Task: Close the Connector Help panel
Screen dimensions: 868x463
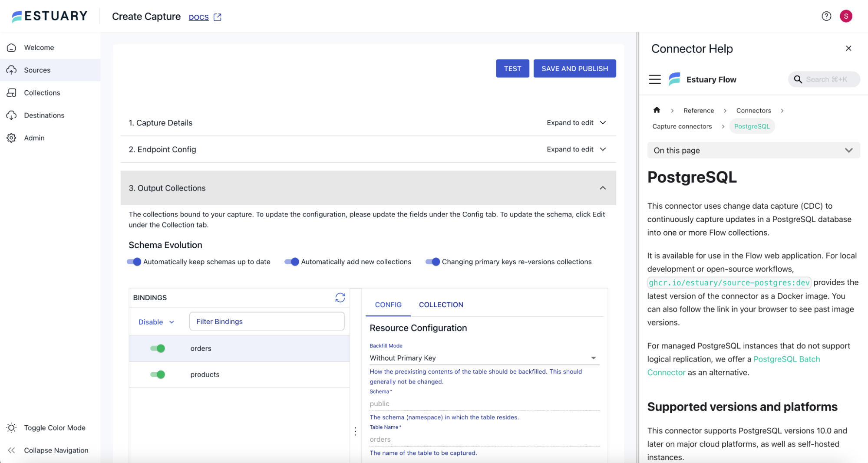Action: click(848, 48)
